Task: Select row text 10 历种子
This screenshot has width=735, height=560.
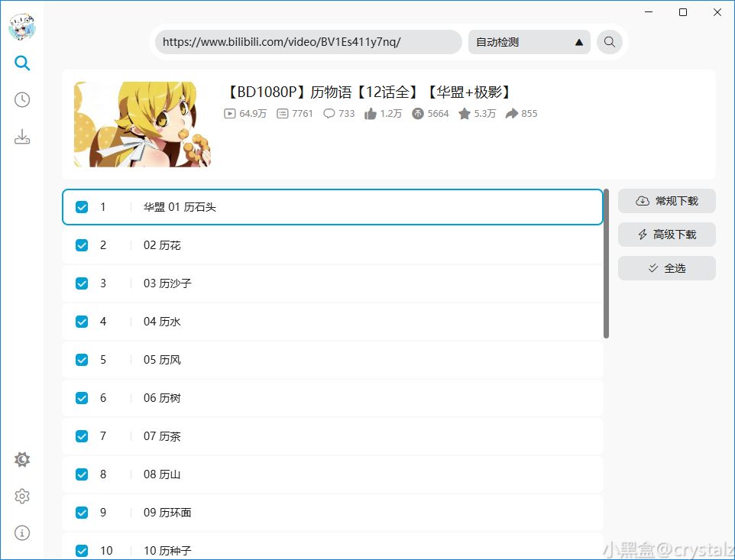Action: (167, 551)
